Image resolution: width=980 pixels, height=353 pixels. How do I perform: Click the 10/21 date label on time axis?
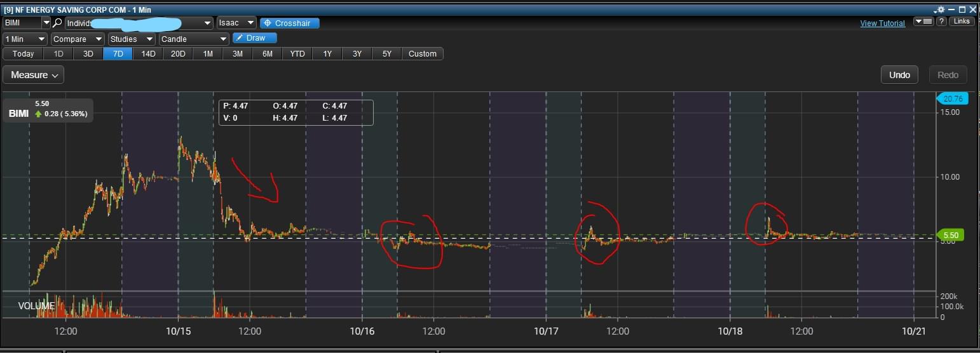point(913,331)
